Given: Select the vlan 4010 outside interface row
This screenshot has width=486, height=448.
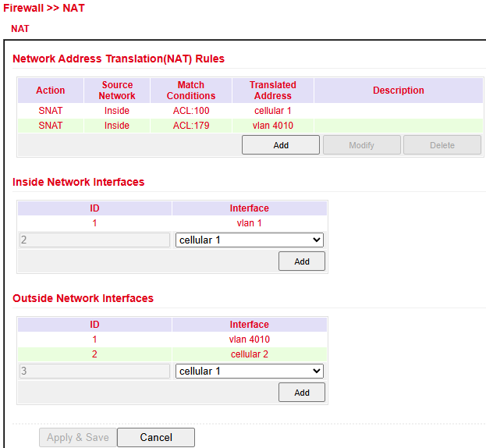Looking at the screenshot, I should click(172, 340).
